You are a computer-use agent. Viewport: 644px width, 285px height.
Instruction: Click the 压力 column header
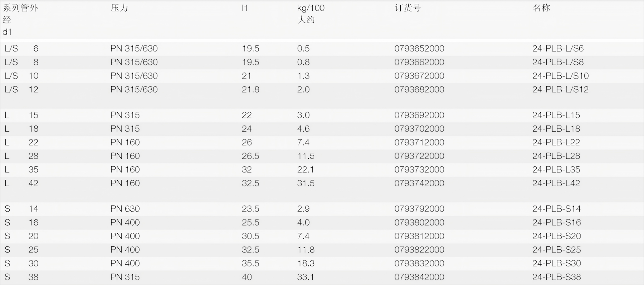click(119, 8)
